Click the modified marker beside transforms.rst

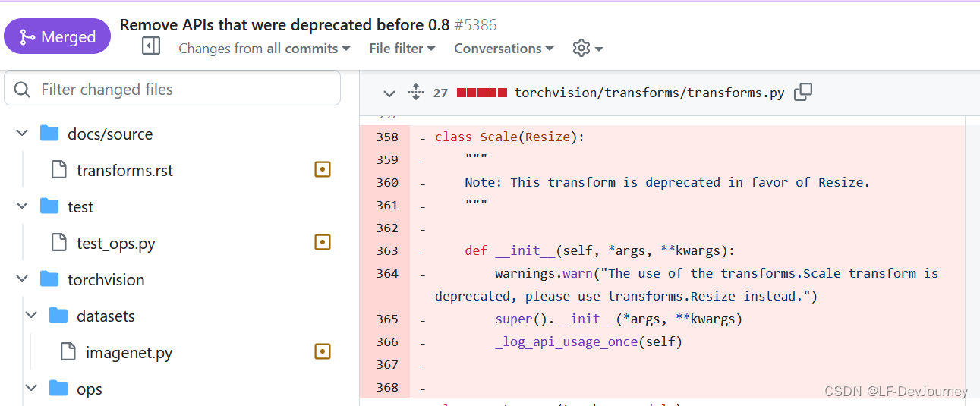pos(323,170)
